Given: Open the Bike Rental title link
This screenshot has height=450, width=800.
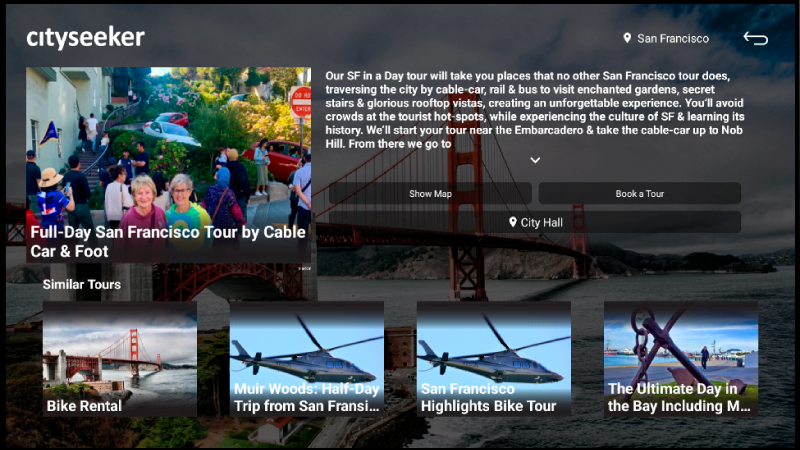Looking at the screenshot, I should pyautogui.click(x=84, y=406).
